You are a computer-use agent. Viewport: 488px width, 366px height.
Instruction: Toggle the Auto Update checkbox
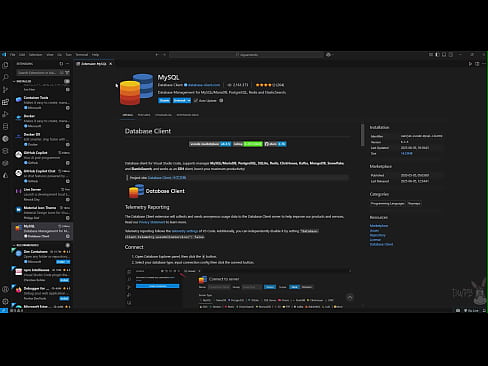click(196, 100)
